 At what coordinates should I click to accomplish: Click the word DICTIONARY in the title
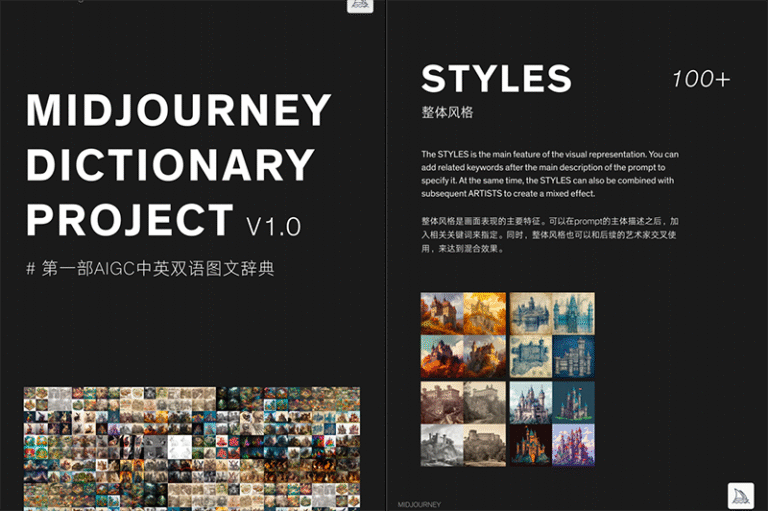coord(170,165)
